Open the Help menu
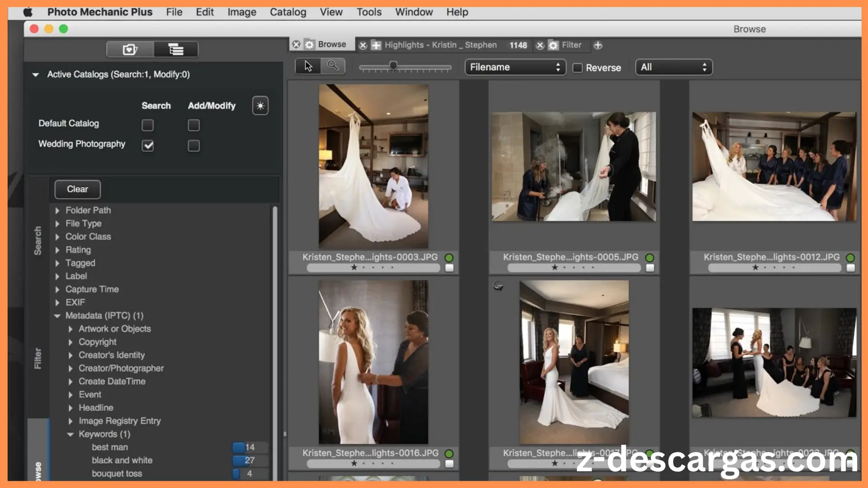The image size is (868, 488). (457, 12)
